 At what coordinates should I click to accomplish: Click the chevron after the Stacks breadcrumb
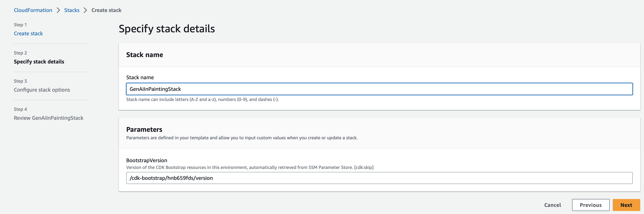(85, 10)
